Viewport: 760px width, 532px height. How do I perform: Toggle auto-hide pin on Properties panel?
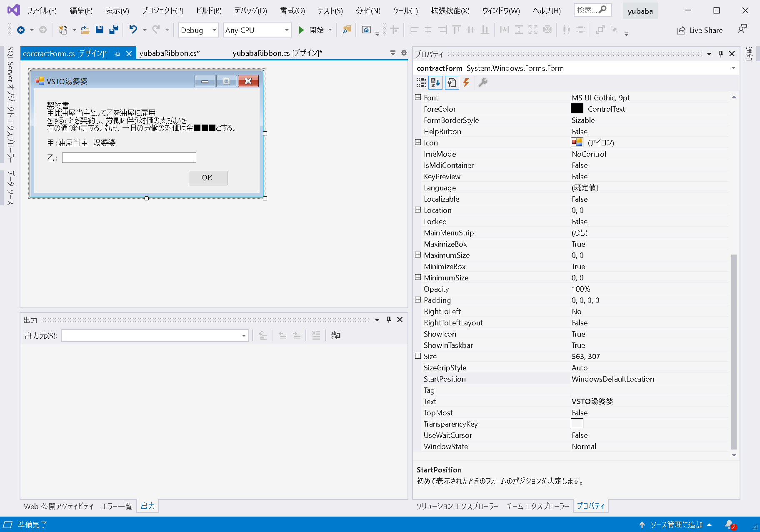pyautogui.click(x=721, y=54)
